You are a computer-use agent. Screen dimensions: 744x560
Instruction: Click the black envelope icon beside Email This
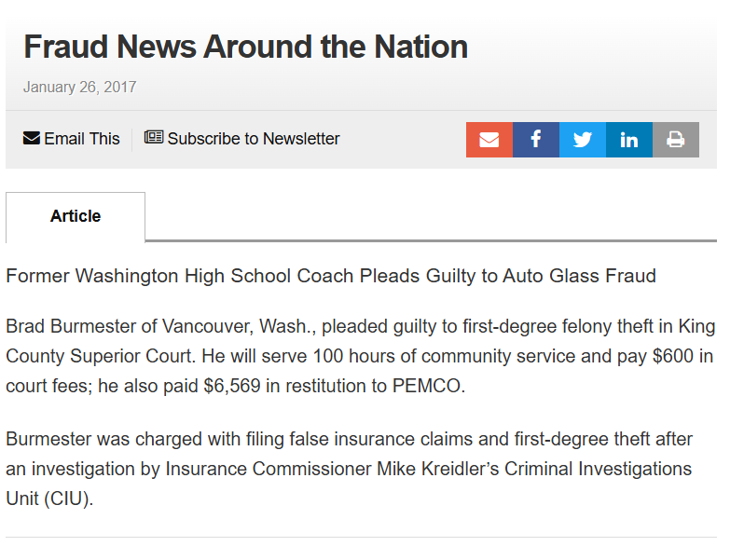pyautogui.click(x=32, y=139)
